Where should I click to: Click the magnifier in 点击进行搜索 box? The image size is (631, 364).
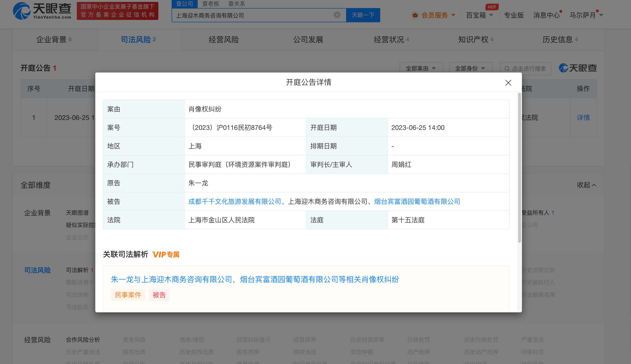(x=507, y=68)
